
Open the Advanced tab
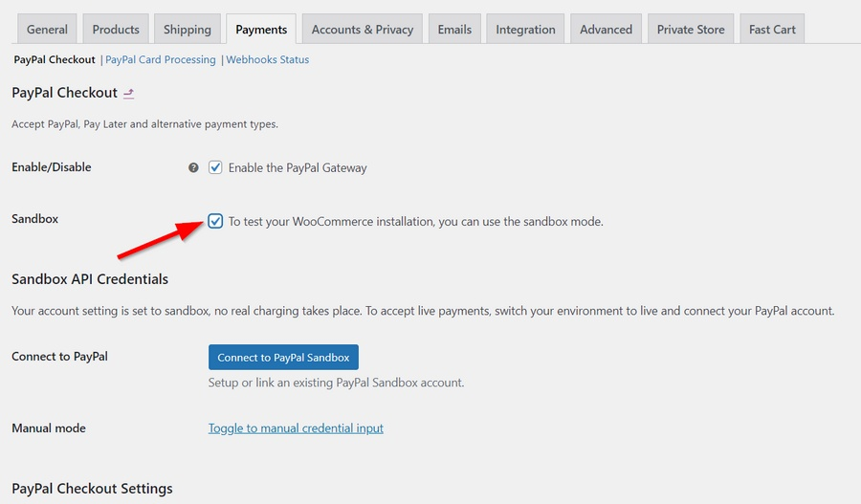pyautogui.click(x=607, y=29)
